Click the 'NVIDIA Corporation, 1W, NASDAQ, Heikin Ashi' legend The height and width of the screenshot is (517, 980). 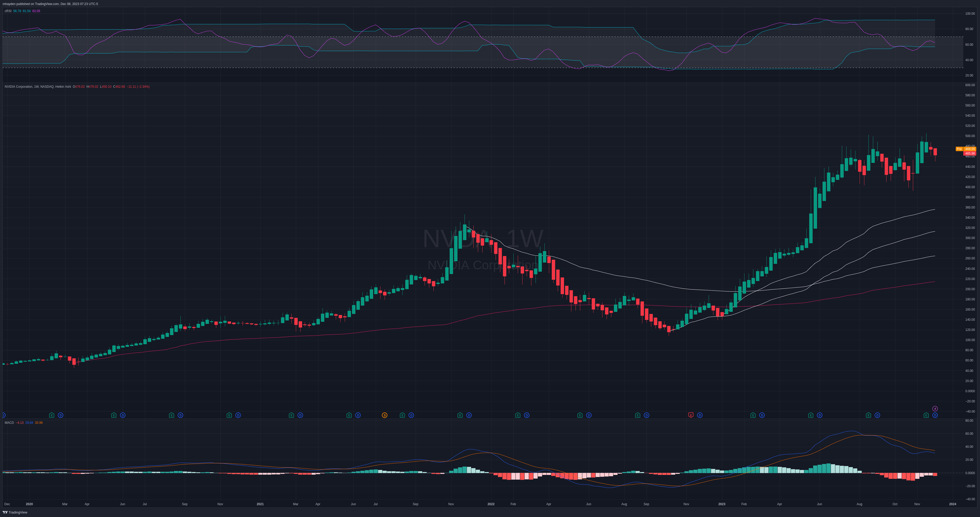38,87
